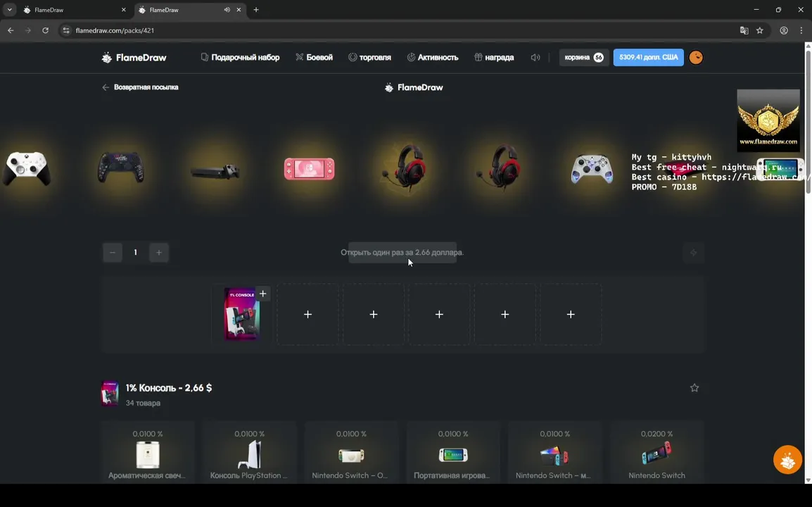Click the white and blue controller in reel
The height and width of the screenshot is (507, 812).
[591, 169]
